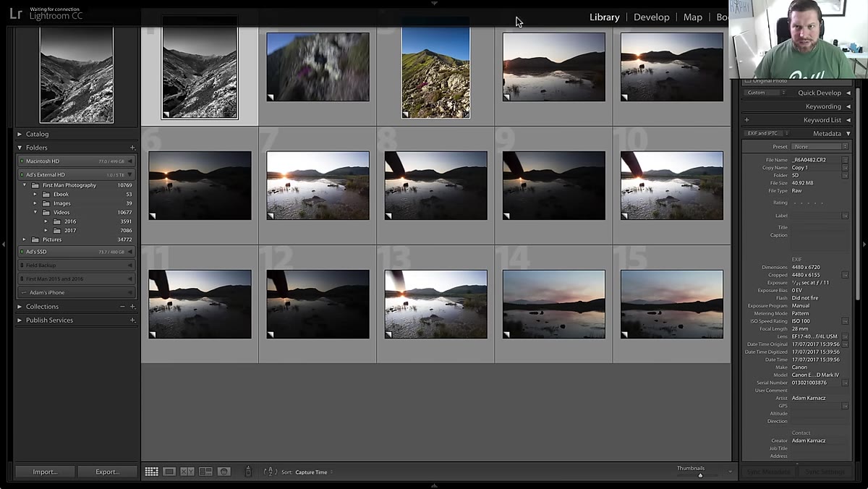
Task: Open the Custom saved preset dropdown
Action: tap(765, 93)
